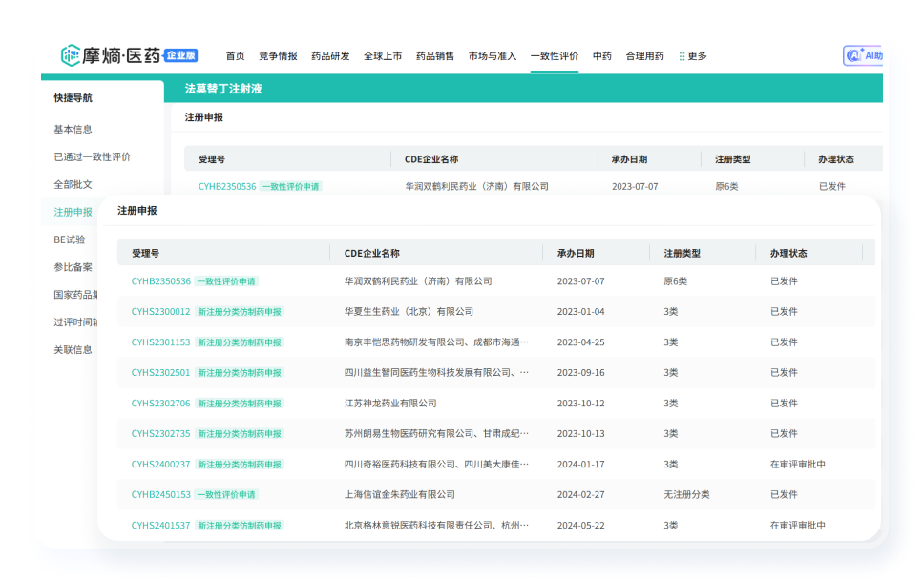The image size is (924, 581).
Task: Open the 全球上市 nav item
Action: 383,56
